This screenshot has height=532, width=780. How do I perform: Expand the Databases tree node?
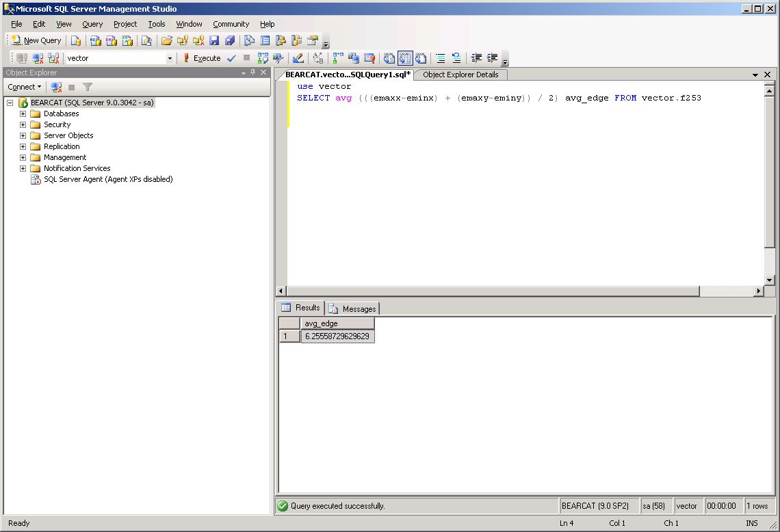tap(23, 114)
